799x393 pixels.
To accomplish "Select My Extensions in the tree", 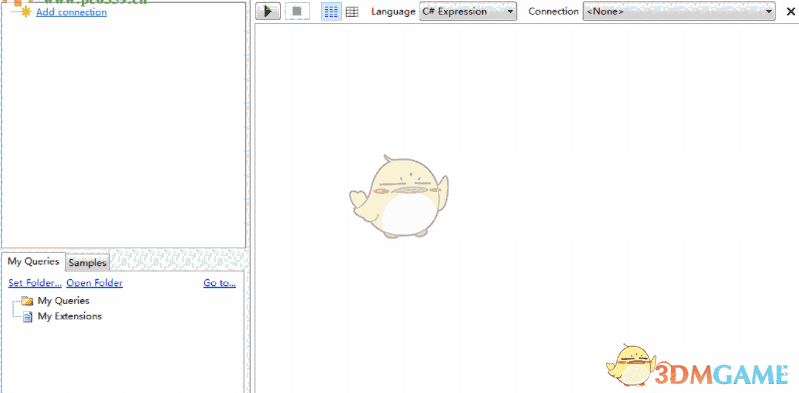I will click(x=69, y=317).
